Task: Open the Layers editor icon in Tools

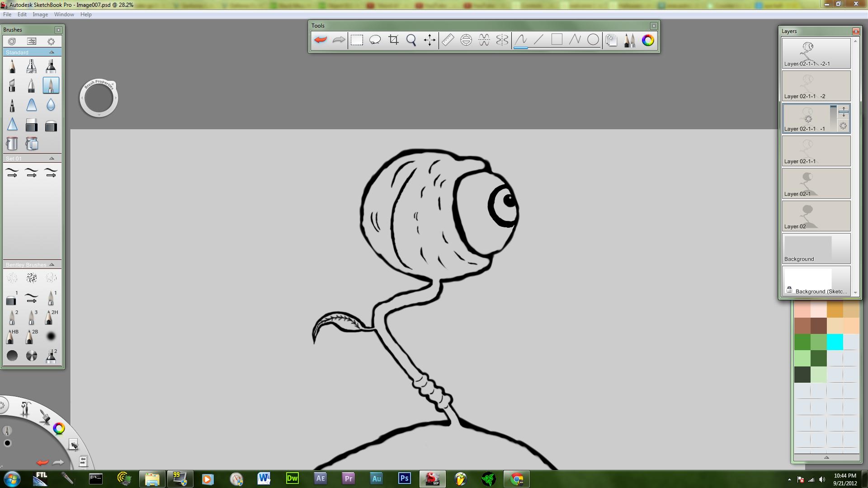Action: point(612,40)
